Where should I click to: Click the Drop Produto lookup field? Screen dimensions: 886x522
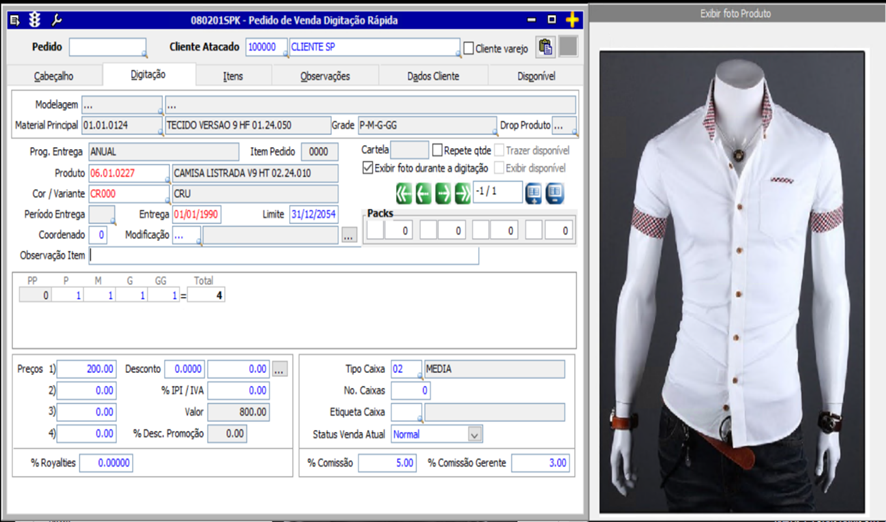tap(564, 125)
